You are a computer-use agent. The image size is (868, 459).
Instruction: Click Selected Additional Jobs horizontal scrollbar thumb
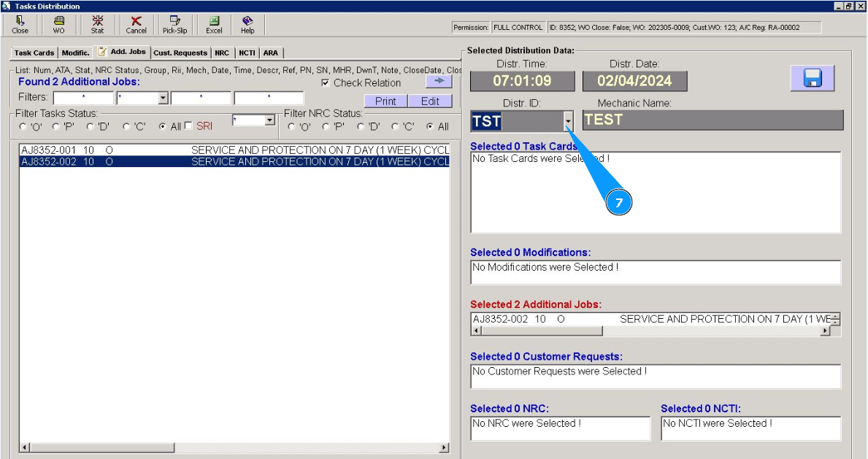[542, 331]
